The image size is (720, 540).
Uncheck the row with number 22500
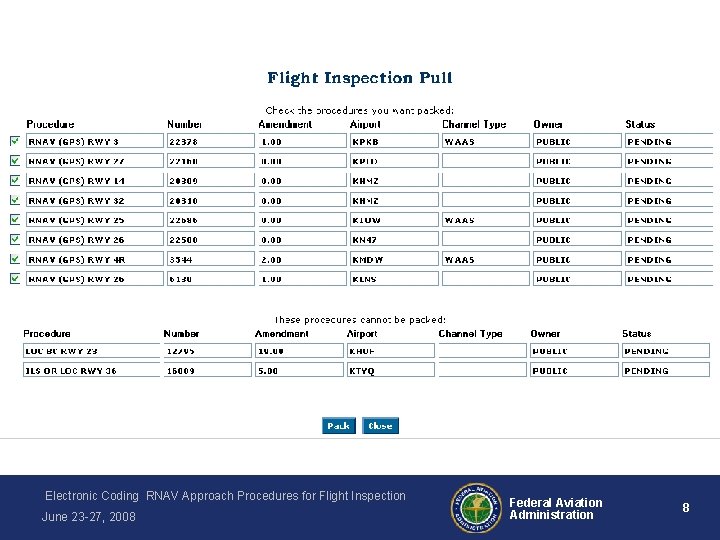pyautogui.click(x=14, y=240)
